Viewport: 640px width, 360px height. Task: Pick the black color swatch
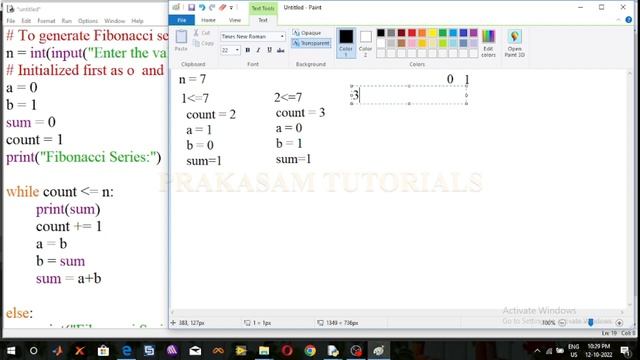pos(381,33)
